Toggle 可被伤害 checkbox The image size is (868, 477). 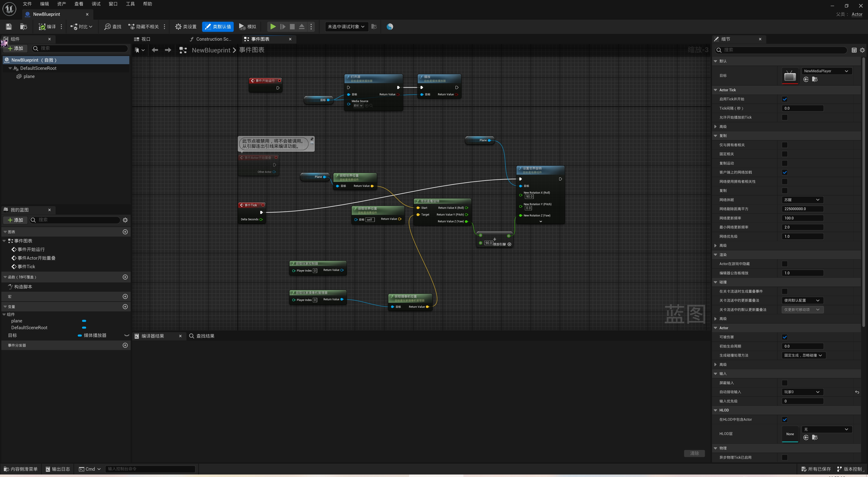[784, 337]
